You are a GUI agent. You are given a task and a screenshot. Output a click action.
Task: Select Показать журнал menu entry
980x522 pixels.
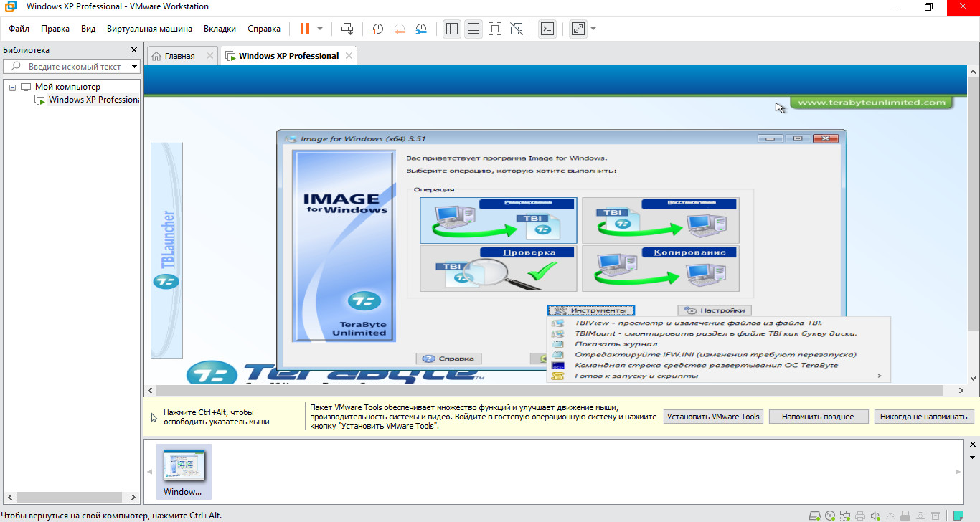pyautogui.click(x=718, y=344)
